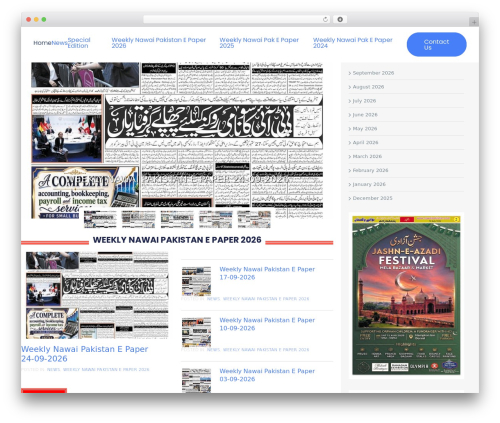Image resolution: width=500 pixels, height=423 pixels.
Task: Open the December 2025 archive link
Action: [x=372, y=198]
